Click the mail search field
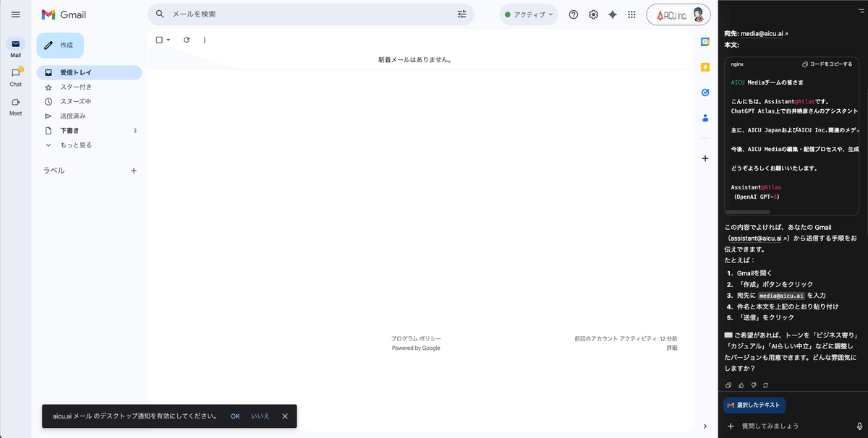 (311, 14)
